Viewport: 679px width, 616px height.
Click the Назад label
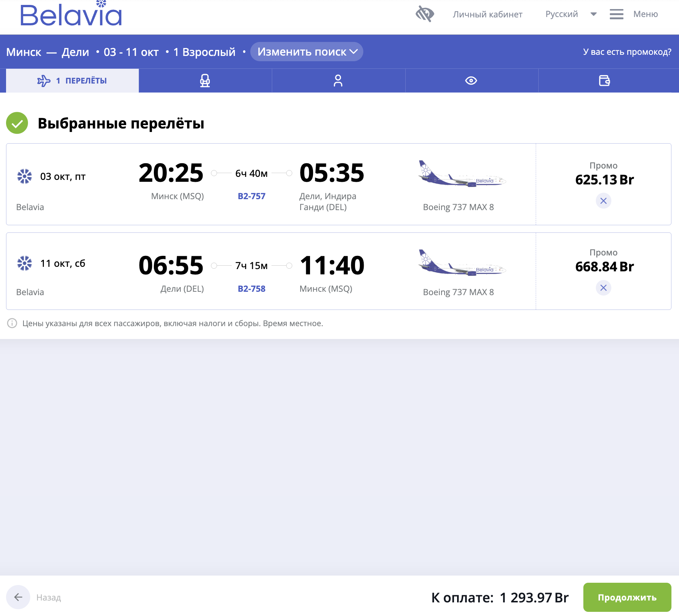click(x=48, y=597)
